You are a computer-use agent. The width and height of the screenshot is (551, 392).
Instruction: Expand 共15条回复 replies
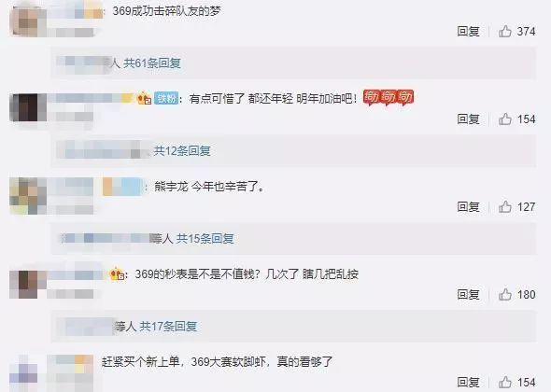click(205, 239)
